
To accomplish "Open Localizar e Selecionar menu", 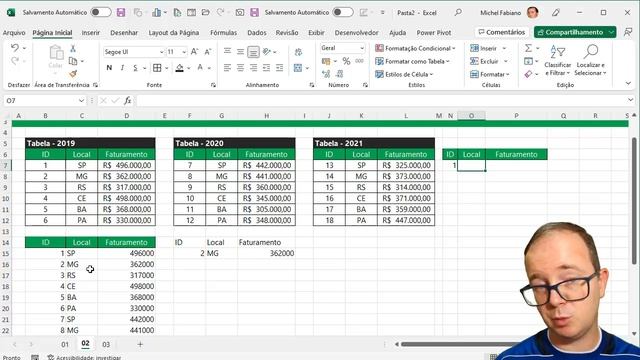I will [x=590, y=60].
